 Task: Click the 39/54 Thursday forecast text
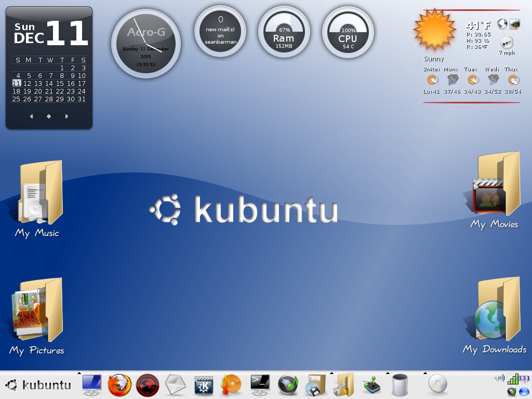(x=513, y=91)
